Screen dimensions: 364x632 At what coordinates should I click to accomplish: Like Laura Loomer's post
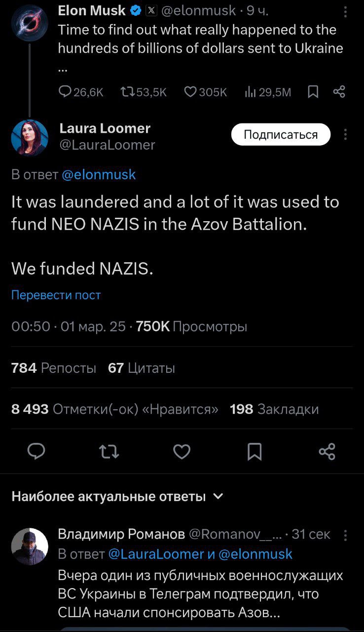(182, 451)
